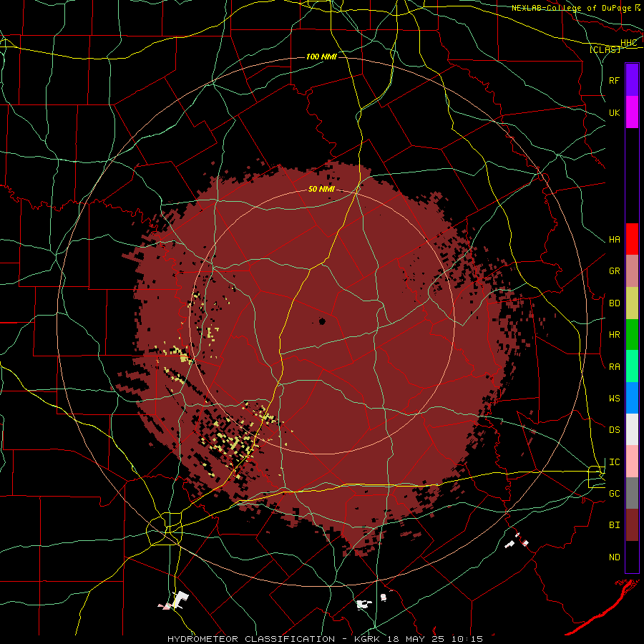Select the "HR" legend label
The height and width of the screenshot is (644, 644).
614,335
